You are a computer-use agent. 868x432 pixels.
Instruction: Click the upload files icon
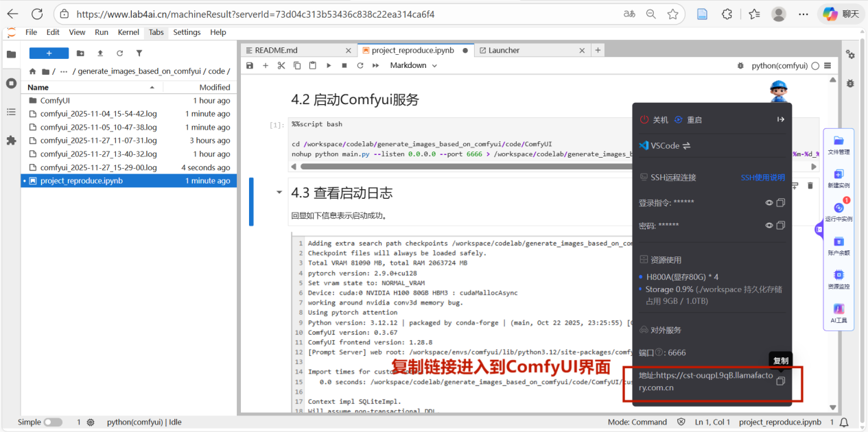[100, 53]
